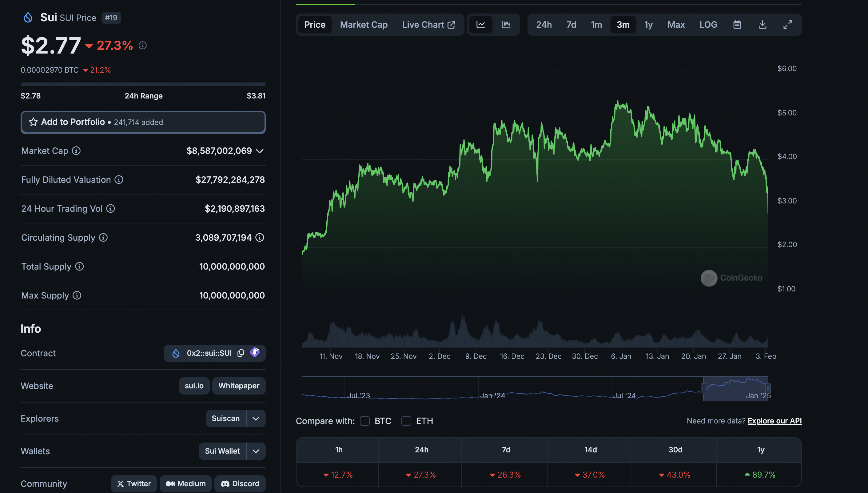Tick the ETH compare checkbox
Screen dimensions: 868x493
pyautogui.click(x=406, y=421)
